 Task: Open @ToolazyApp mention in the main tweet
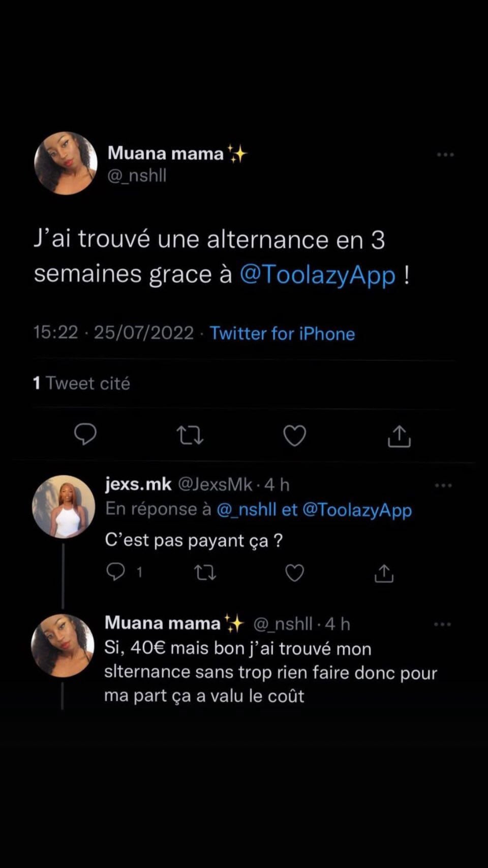317,274
